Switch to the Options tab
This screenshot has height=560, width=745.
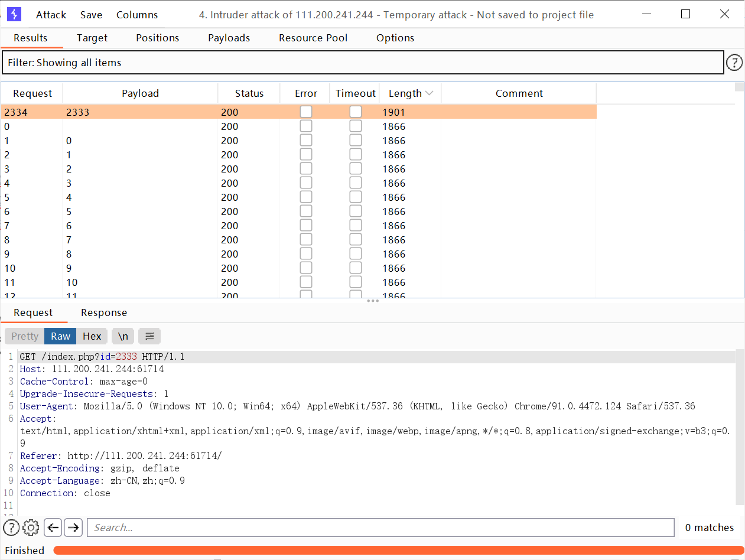click(395, 38)
